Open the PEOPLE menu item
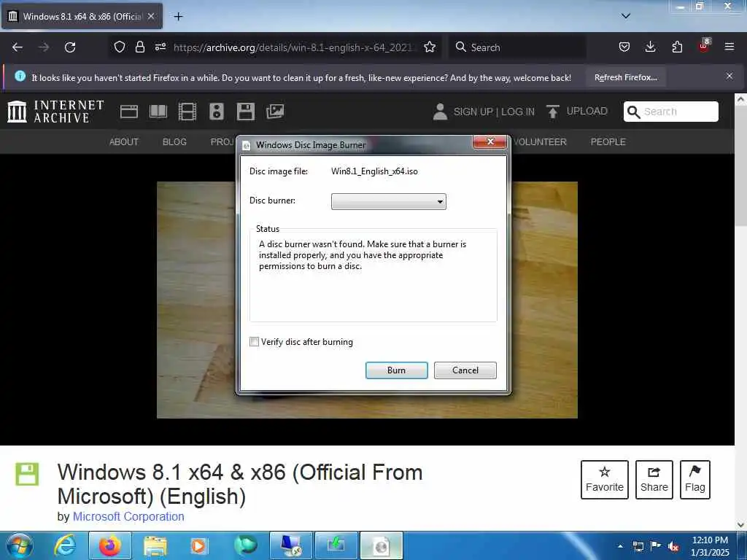747x560 pixels. (608, 142)
